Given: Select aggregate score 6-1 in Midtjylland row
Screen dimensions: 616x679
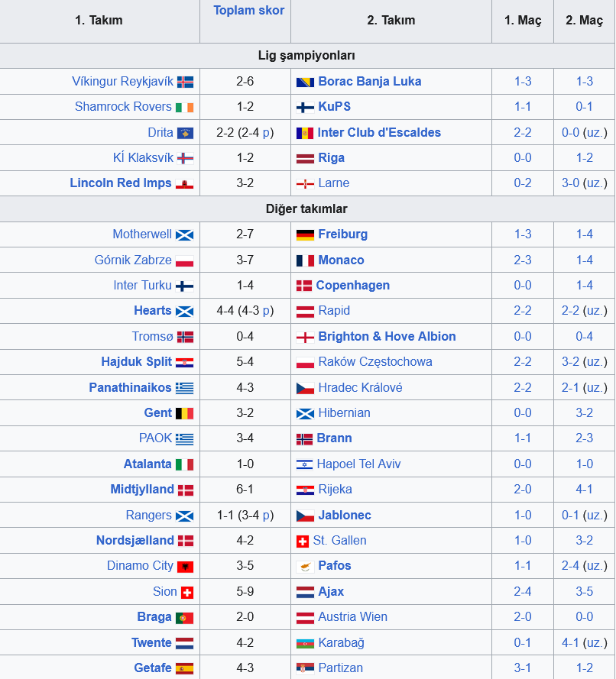Looking at the screenshot, I should click(245, 490).
